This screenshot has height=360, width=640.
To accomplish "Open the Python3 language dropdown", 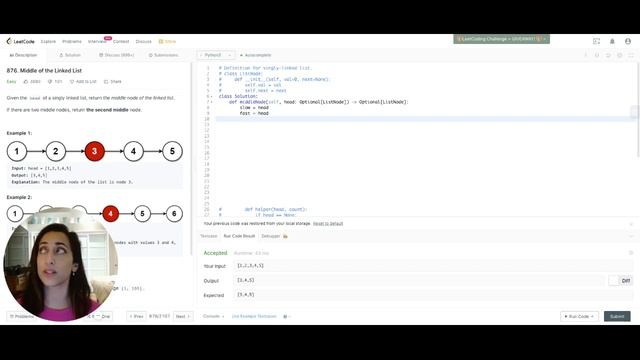I will 216,55.
